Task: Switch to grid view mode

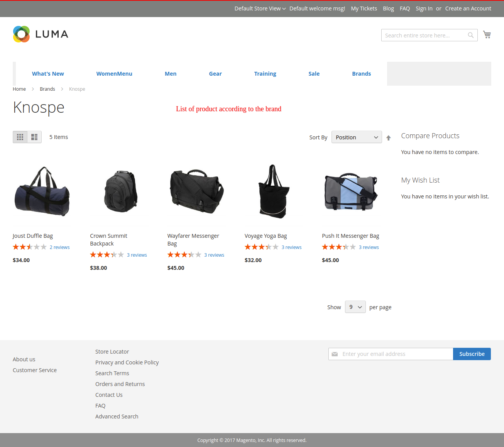Action: [x=20, y=137]
